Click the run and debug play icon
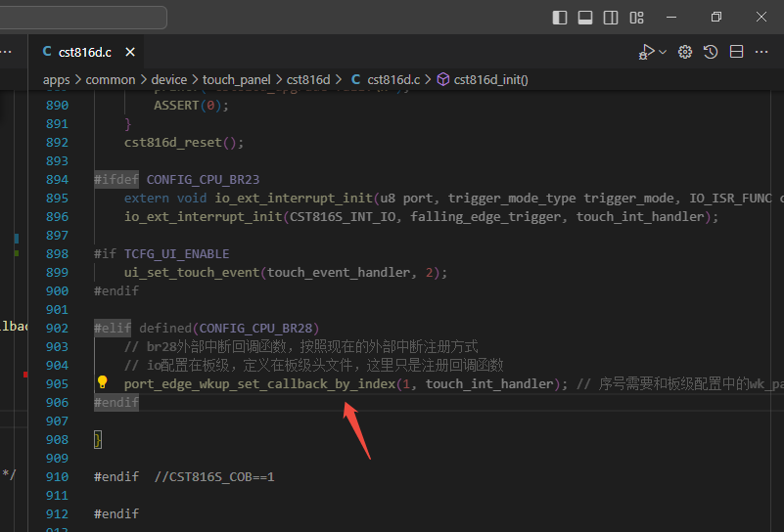Screen dimensions: 784x532 coord(647,52)
